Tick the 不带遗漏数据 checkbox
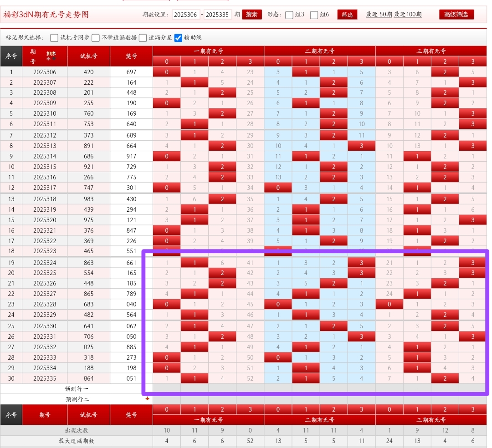 point(96,38)
